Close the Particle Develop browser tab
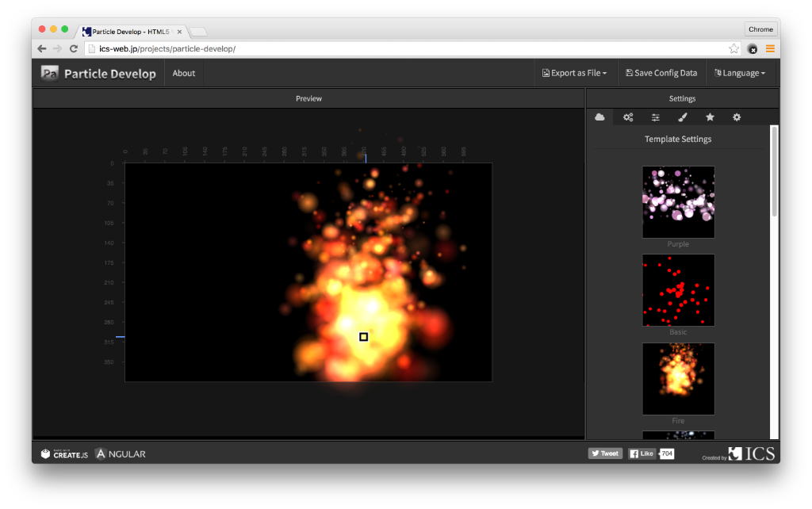Screen dimensions: 812x509 pyautogui.click(x=179, y=32)
